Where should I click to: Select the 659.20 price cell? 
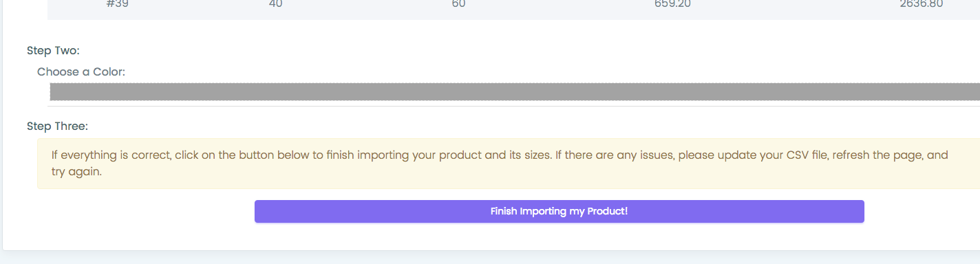tap(672, 4)
